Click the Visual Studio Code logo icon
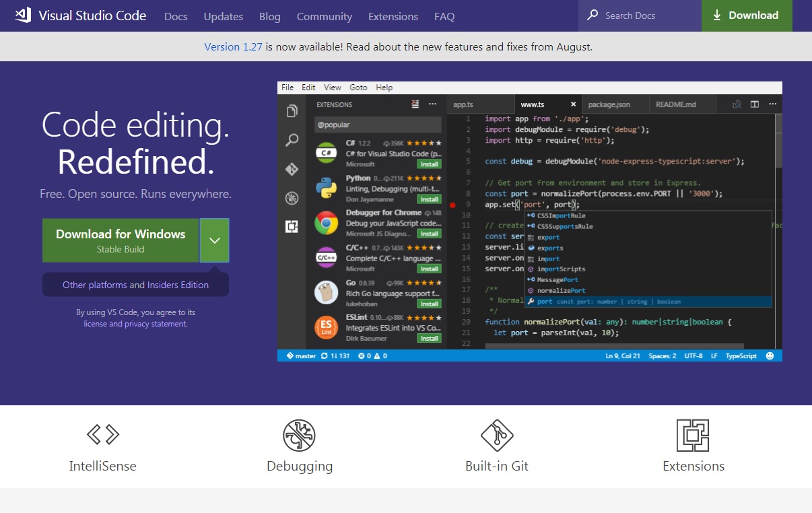Image resolution: width=812 pixels, height=513 pixels. 24,15
